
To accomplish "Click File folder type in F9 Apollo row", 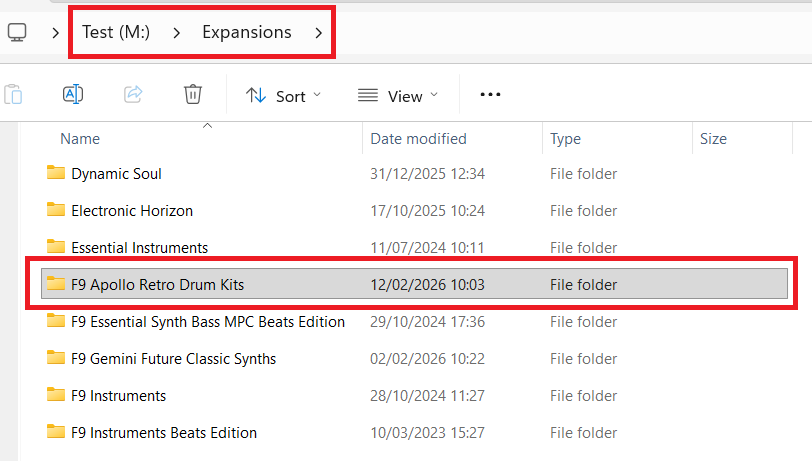I will coord(583,285).
